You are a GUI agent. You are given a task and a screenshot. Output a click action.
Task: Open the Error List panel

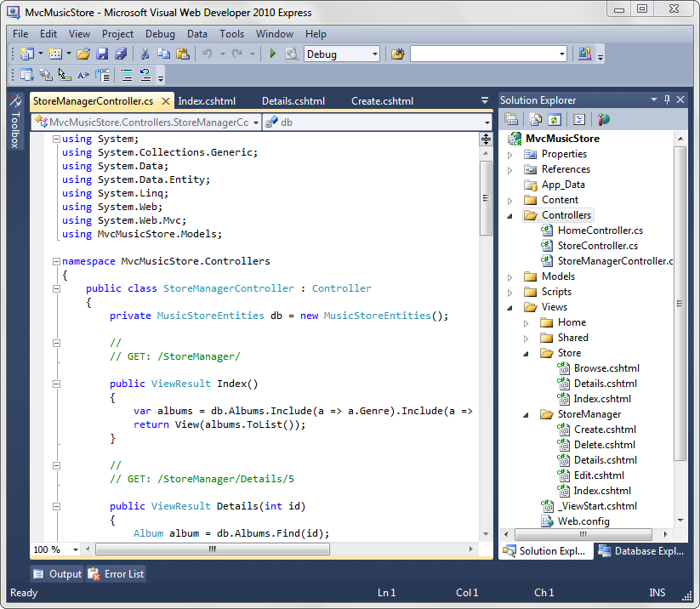pyautogui.click(x=116, y=574)
